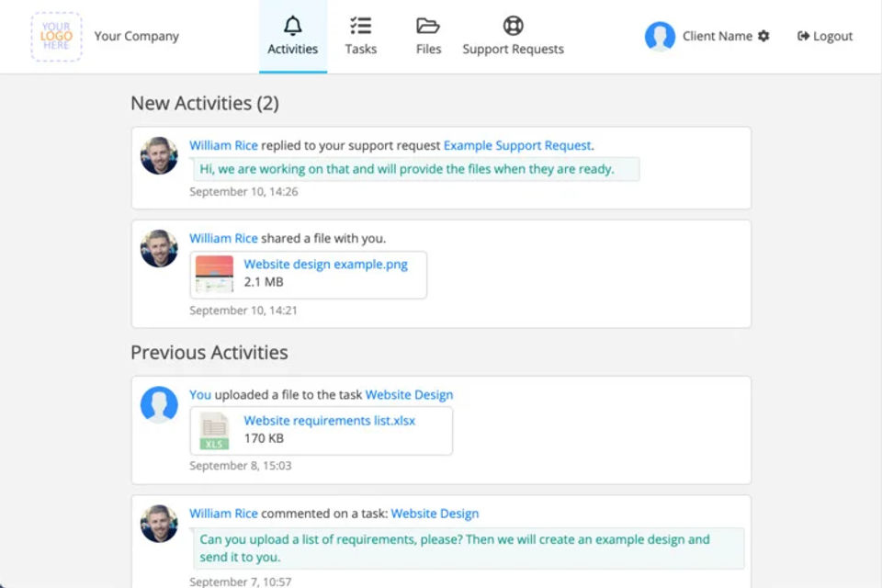Switch to the Support Requests tab label
Image resolution: width=882 pixels, height=588 pixels.
[513, 50]
